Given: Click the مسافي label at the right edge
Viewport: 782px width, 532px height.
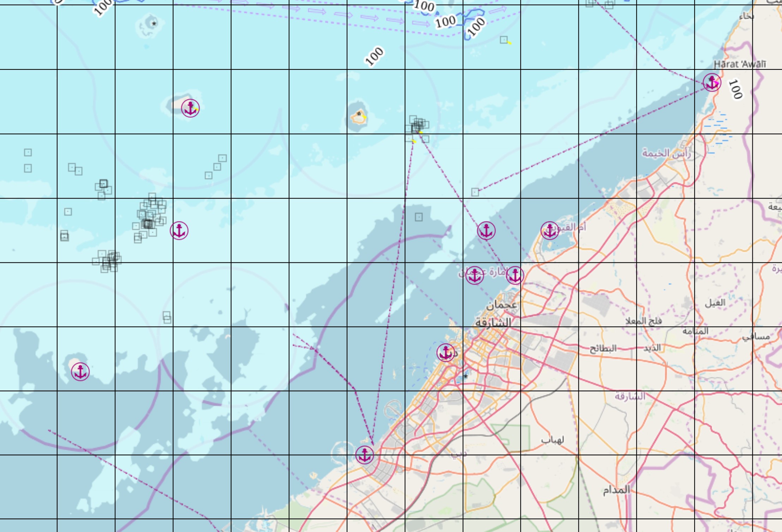Looking at the screenshot, I should [x=756, y=337].
